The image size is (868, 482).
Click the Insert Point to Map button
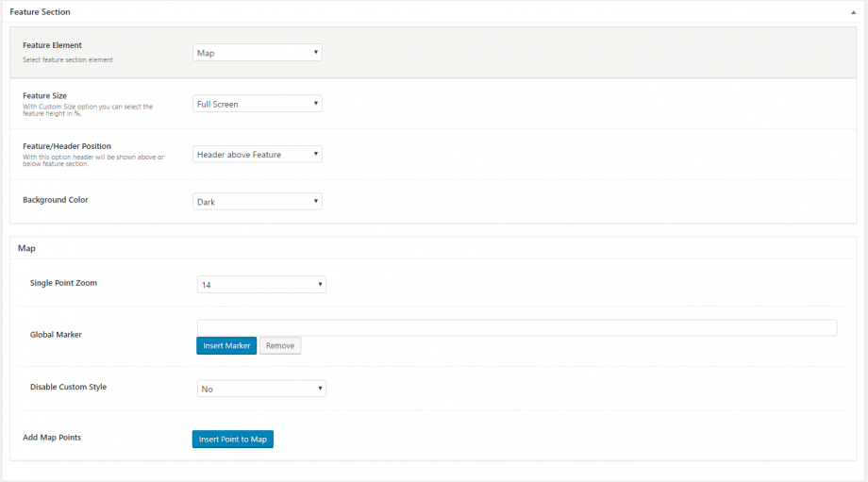point(232,440)
